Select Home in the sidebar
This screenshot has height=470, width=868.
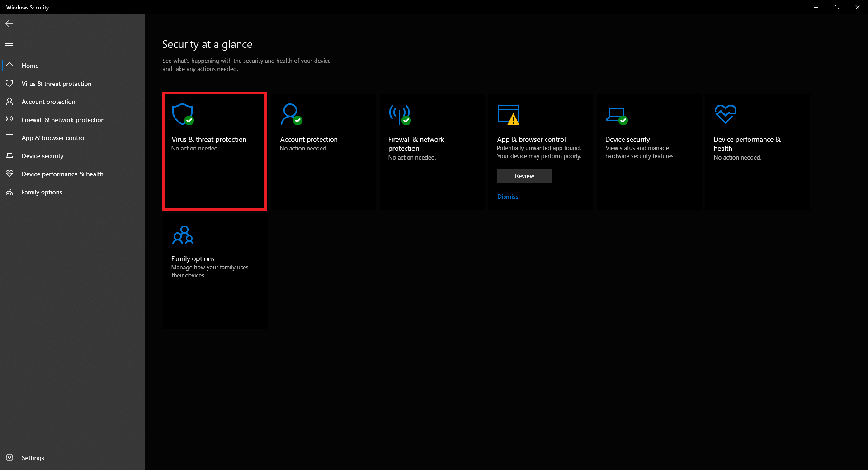tap(30, 66)
